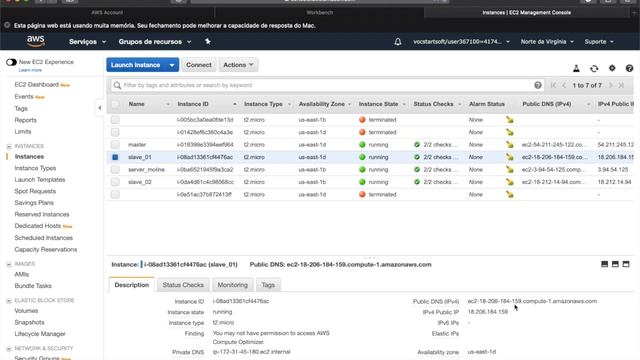Go to the next page of results
The width and height of the screenshot is (640, 360).
[x=611, y=85]
